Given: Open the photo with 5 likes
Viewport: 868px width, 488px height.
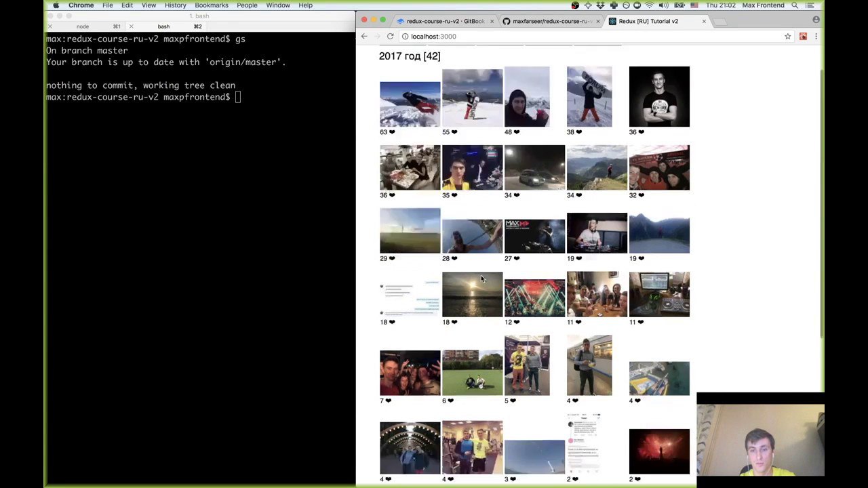Looking at the screenshot, I should [527, 365].
